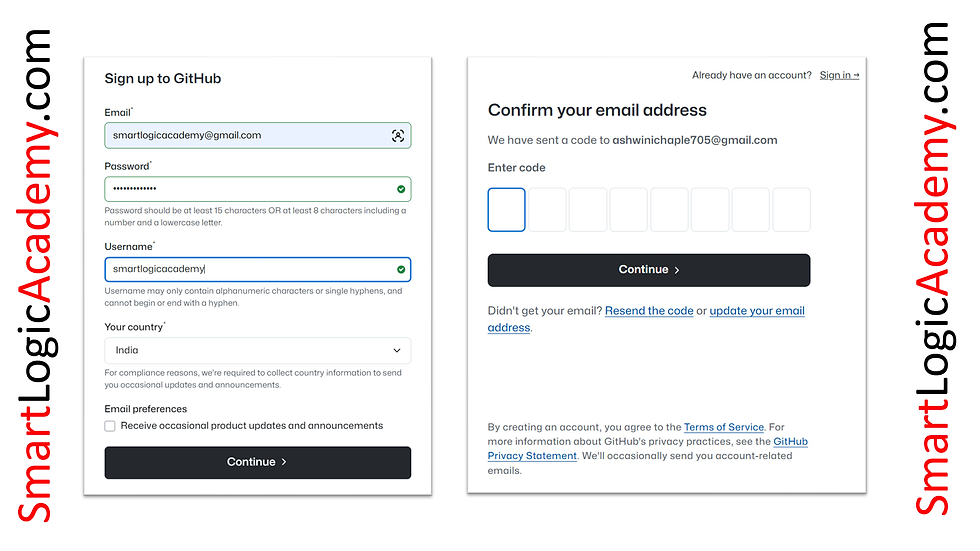Select the first verification code box
980x551 pixels.
506,210
